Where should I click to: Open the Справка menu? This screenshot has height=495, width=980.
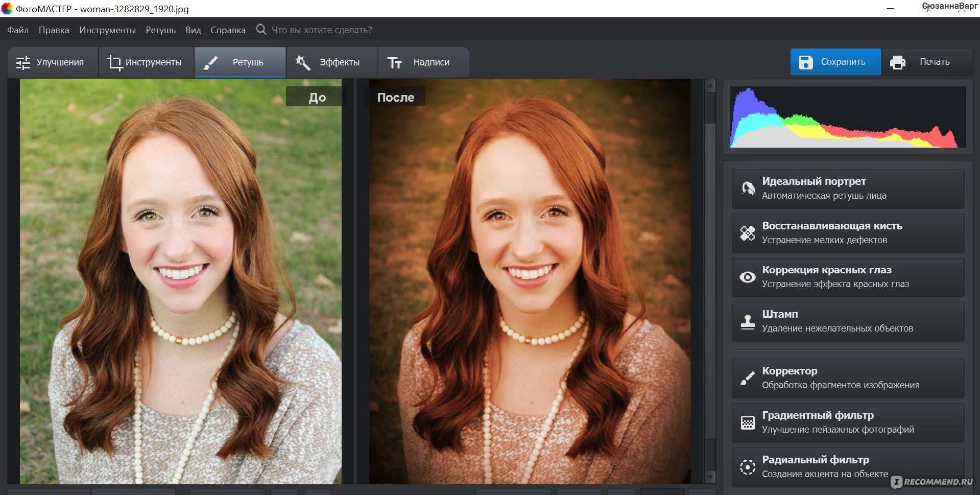coord(228,30)
